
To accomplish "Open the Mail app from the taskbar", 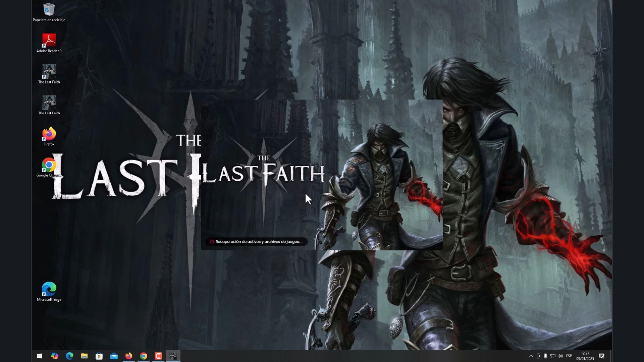I will tap(114, 356).
